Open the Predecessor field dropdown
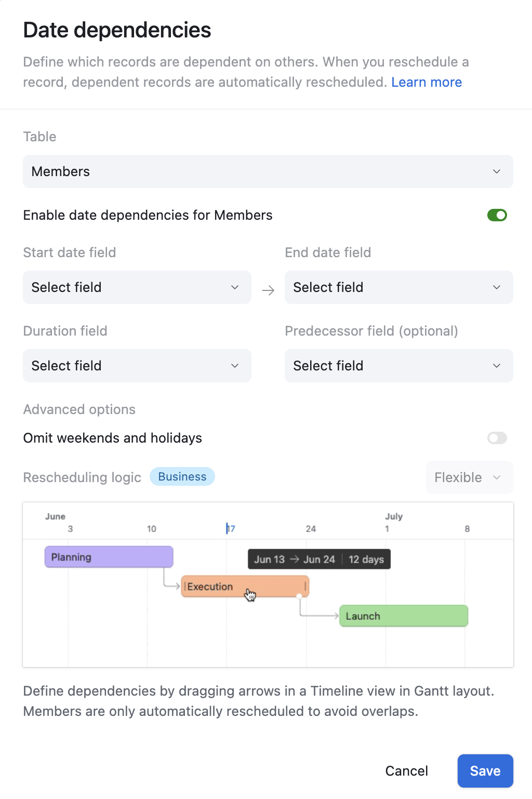 (x=399, y=366)
